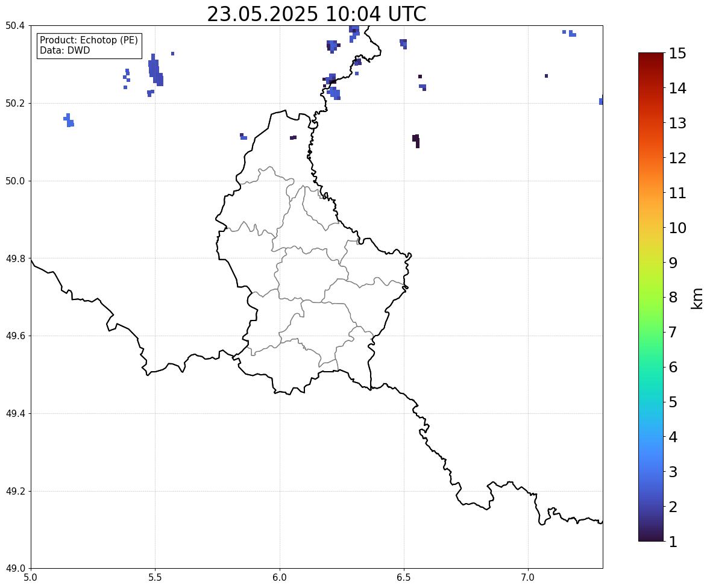Click the colorbar tick label 12
Viewport: 710px width, 588px height.
pos(677,158)
